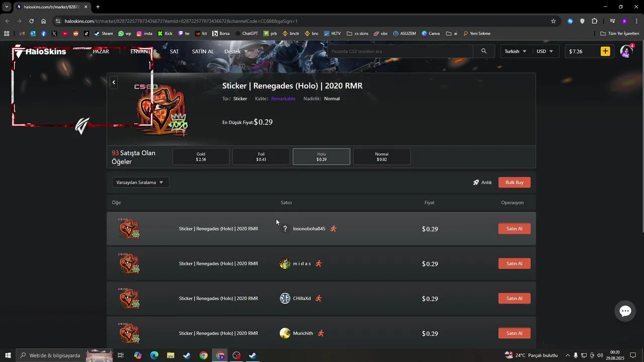Go back using the arrow on the item card
The height and width of the screenshot is (362, 644).
(x=114, y=82)
